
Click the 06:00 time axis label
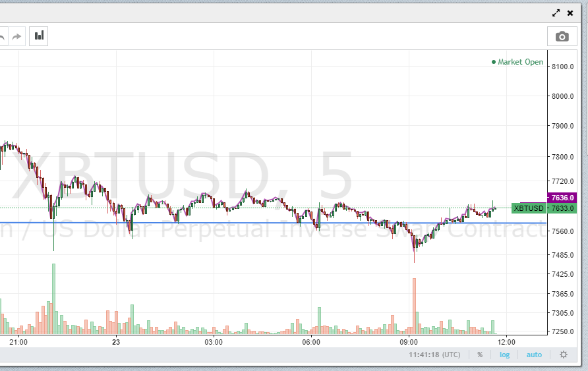pyautogui.click(x=311, y=342)
